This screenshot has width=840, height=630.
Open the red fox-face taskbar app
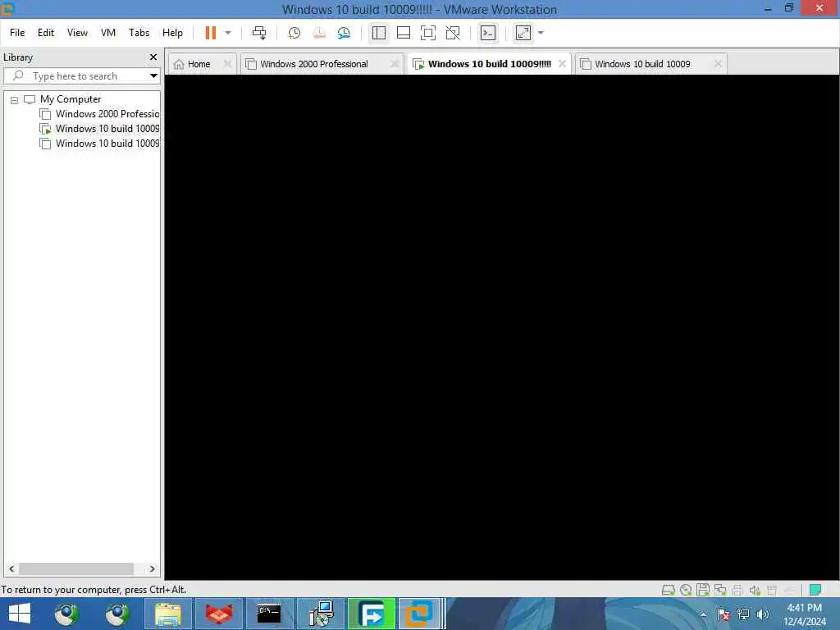(x=218, y=614)
